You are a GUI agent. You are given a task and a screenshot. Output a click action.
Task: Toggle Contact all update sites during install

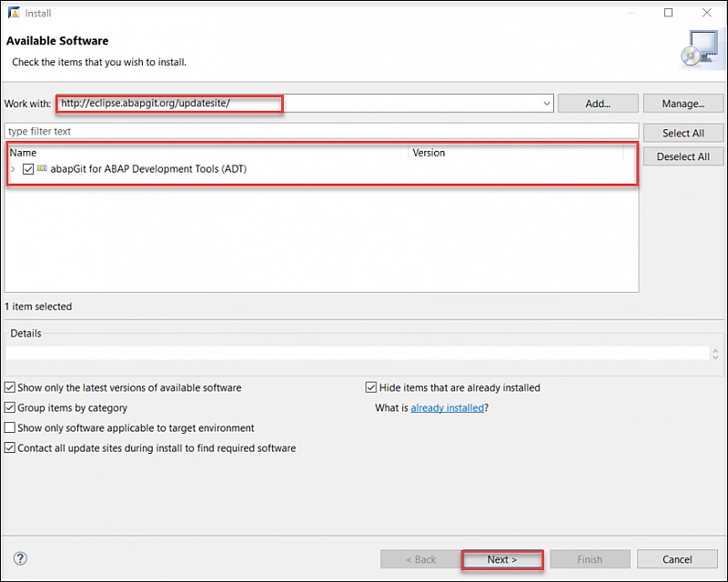10,447
